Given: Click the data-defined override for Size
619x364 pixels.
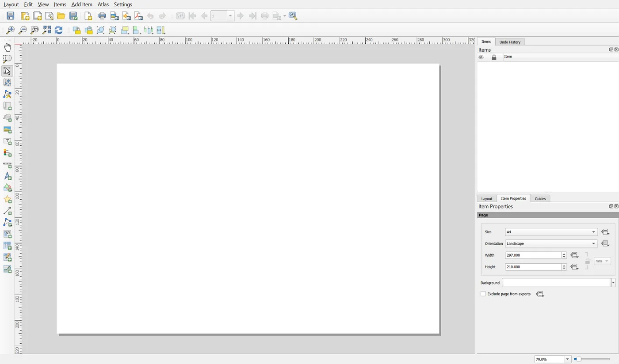Looking at the screenshot, I should [605, 232].
